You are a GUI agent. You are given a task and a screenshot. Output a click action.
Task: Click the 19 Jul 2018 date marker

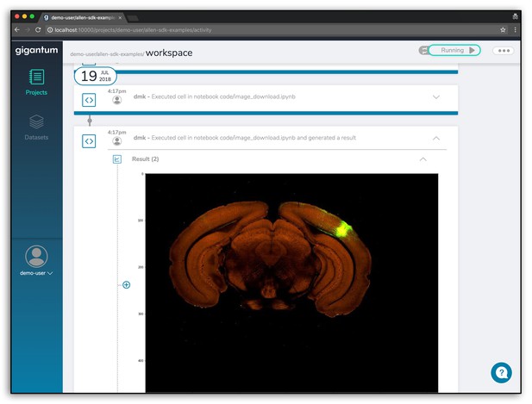96,76
